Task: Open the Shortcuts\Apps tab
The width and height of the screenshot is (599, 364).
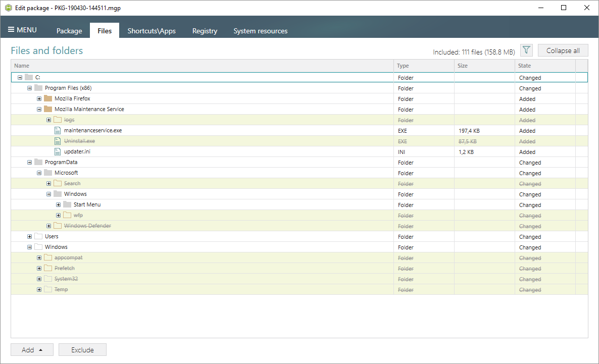Action: [x=152, y=31]
